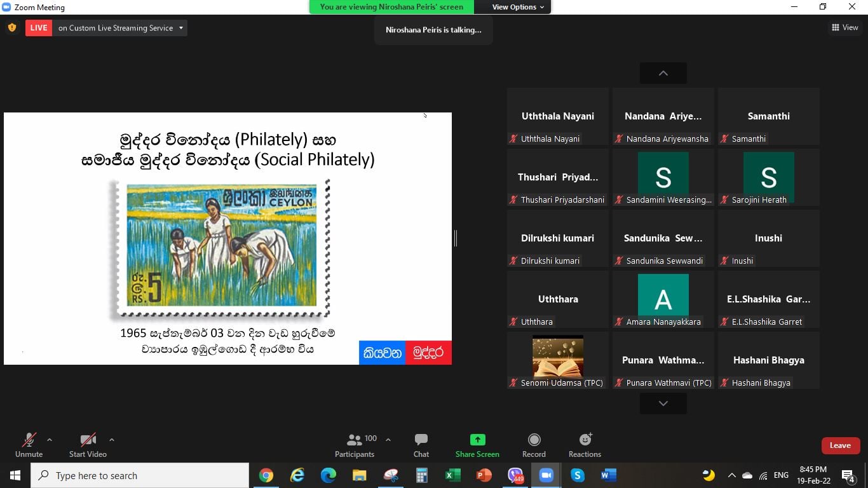The width and height of the screenshot is (868, 488).
Task: Click the blue Sinhala label on the slide
Action: pos(383,353)
